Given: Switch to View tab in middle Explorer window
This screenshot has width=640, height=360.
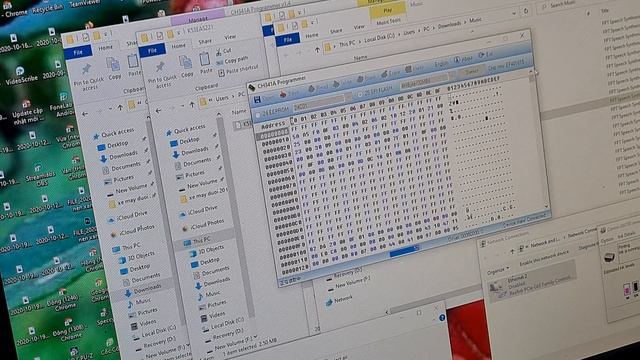Looking at the screenshot, I should [x=230, y=37].
